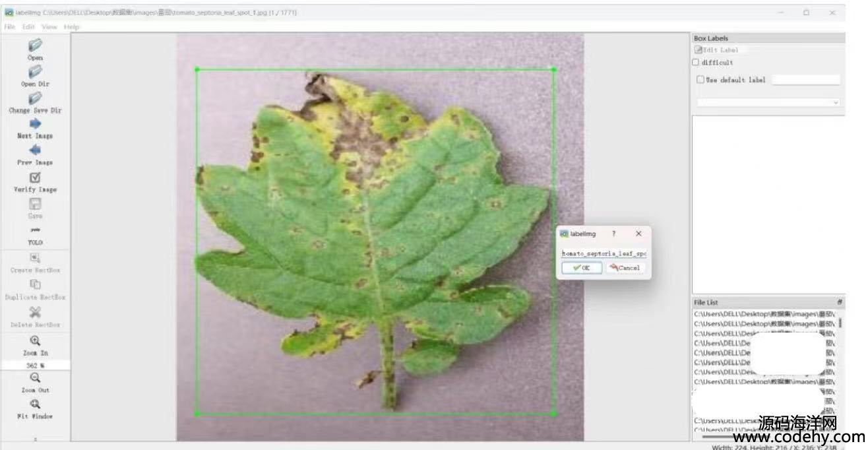Fit the image to window

pos(35,404)
